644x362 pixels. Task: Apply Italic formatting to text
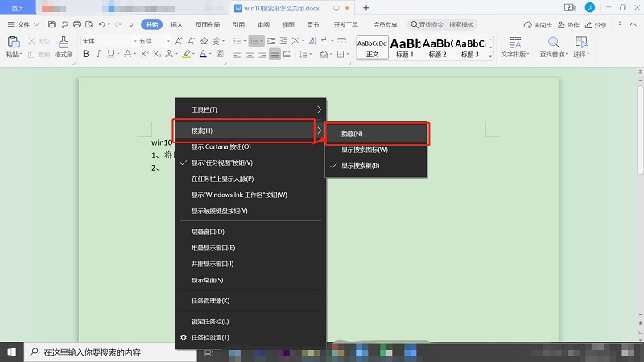(97, 55)
